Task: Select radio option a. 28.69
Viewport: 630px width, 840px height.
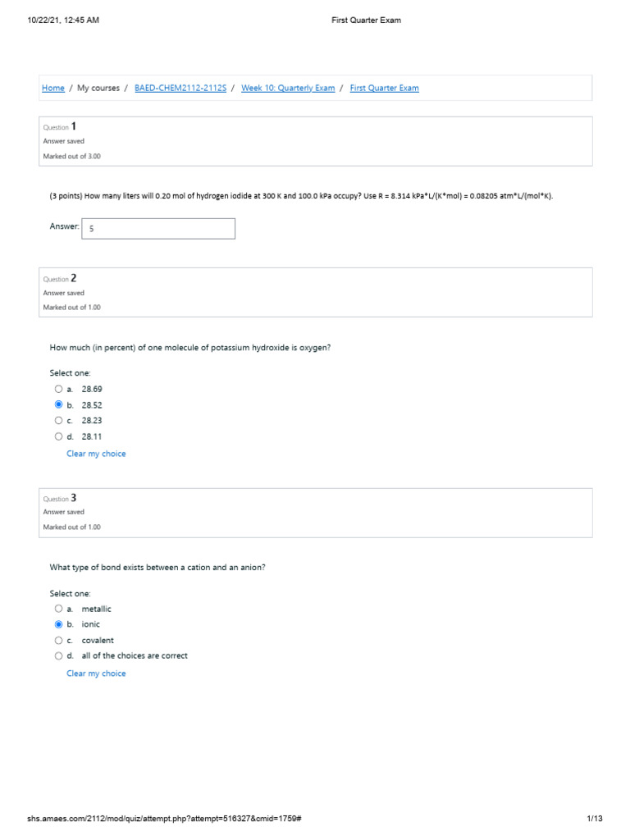Action: [x=58, y=389]
